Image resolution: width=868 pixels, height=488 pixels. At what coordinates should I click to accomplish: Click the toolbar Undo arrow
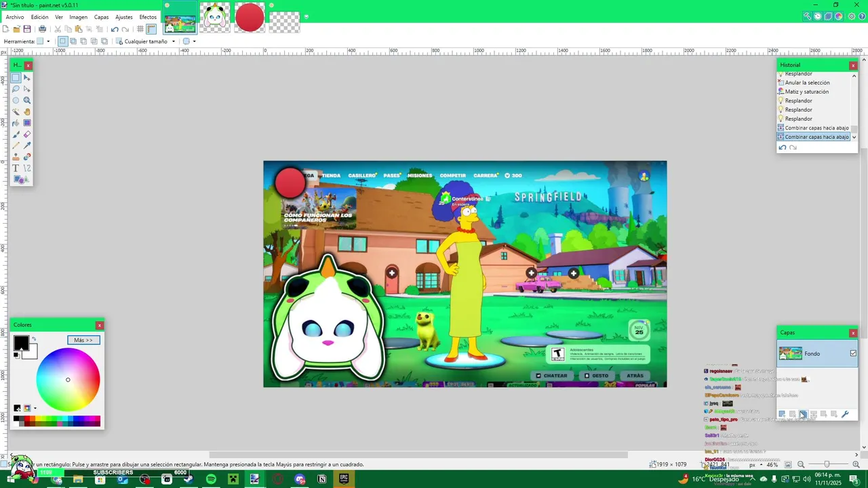point(114,29)
